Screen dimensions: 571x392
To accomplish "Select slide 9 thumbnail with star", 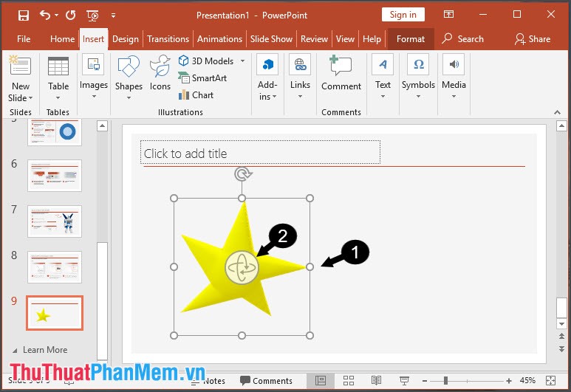I will 55,313.
